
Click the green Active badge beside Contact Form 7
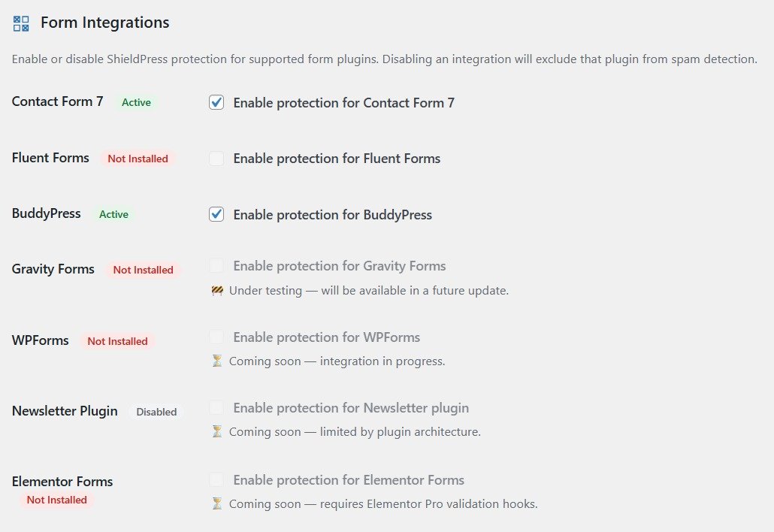135,102
